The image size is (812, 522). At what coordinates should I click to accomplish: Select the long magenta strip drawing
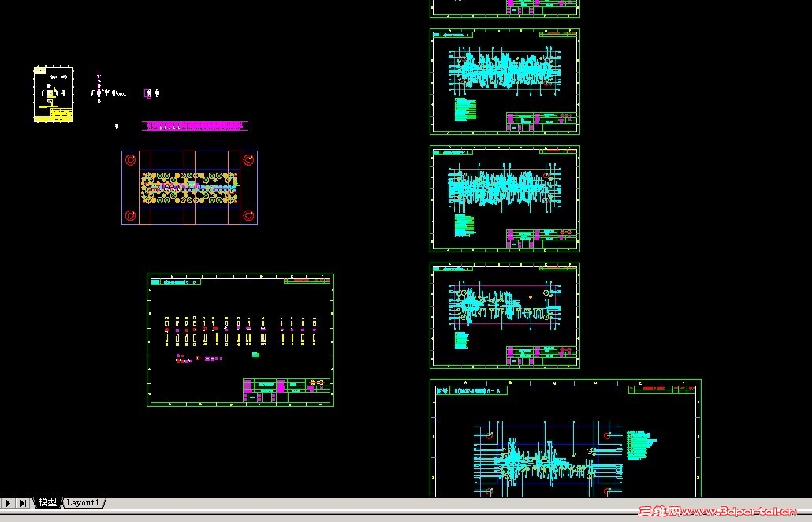pos(194,126)
